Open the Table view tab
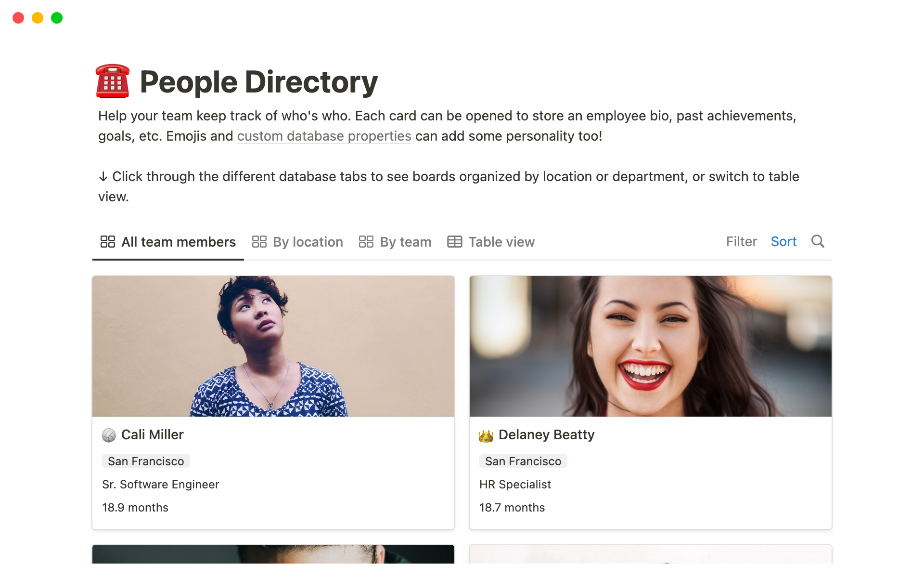This screenshot has height=578, width=924. [501, 242]
